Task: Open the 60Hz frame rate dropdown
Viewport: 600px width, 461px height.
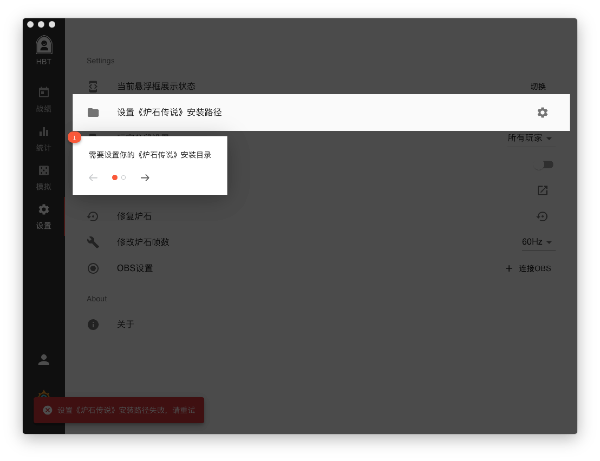Action: click(538, 242)
